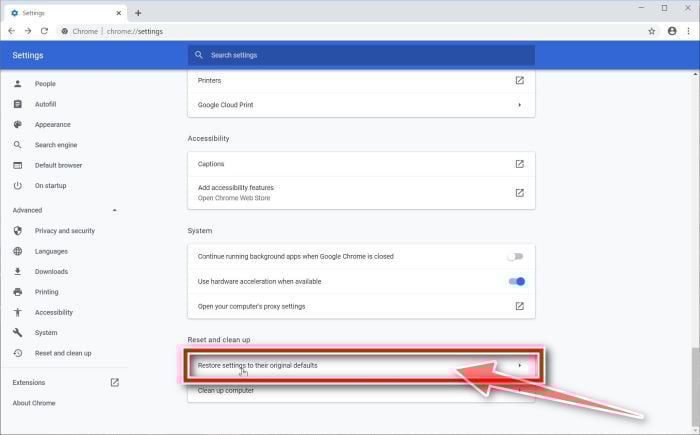Minimize the Chrome window

(x=642, y=8)
